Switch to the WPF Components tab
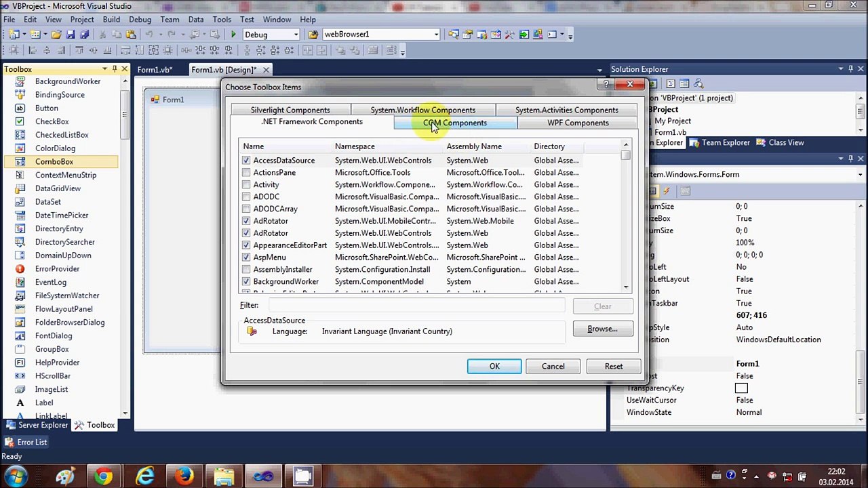The image size is (868, 488). [578, 123]
